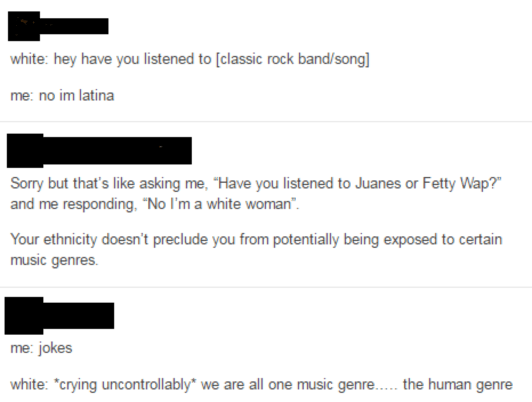Image resolution: width=532 pixels, height=402 pixels.
Task: Click the words "music genres." ending the second post
Action: (x=54, y=260)
